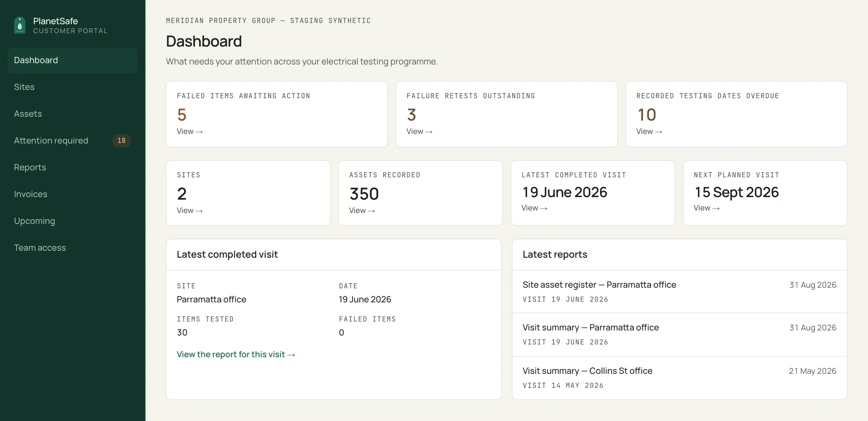Open Assets in the sidebar
This screenshot has height=421, width=868.
pyautogui.click(x=72, y=114)
